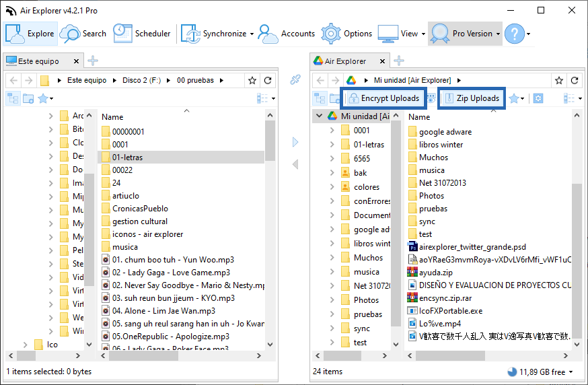Viewport: 588px width, 385px height.
Task: Toggle folder tree in right pane
Action: click(320, 98)
